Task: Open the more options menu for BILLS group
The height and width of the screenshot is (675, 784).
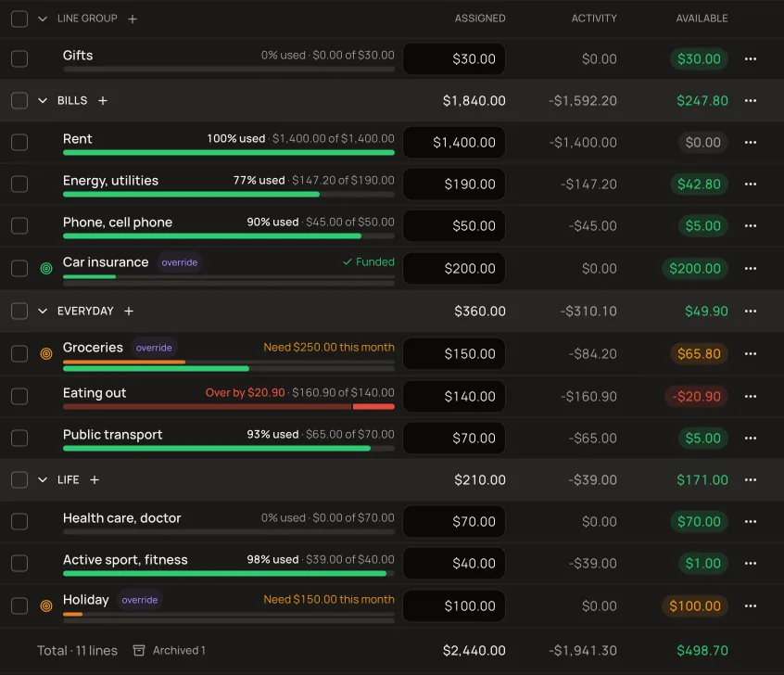Action: pos(750,100)
